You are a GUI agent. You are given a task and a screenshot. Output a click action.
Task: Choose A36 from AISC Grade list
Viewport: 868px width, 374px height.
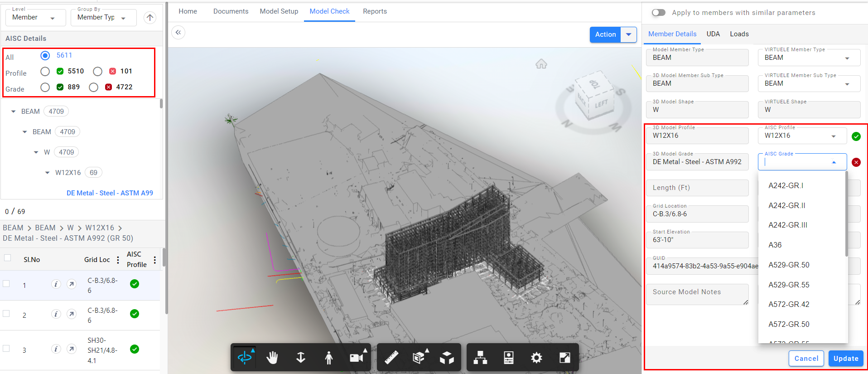(x=802, y=245)
